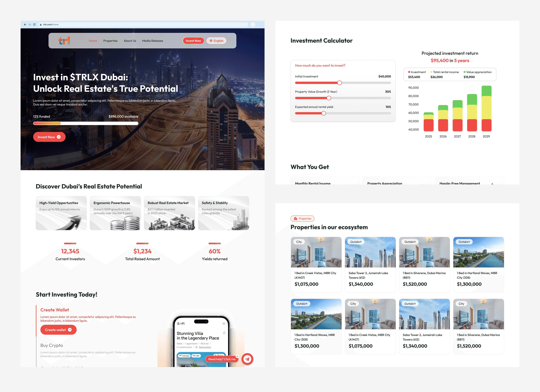Click the $896,000 available text

click(x=123, y=116)
